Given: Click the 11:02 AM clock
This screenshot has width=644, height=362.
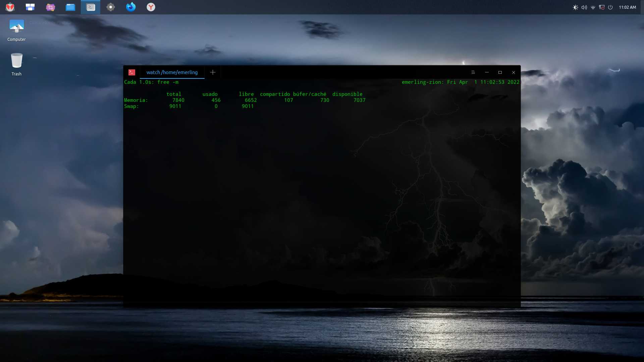Looking at the screenshot, I should coord(627,7).
